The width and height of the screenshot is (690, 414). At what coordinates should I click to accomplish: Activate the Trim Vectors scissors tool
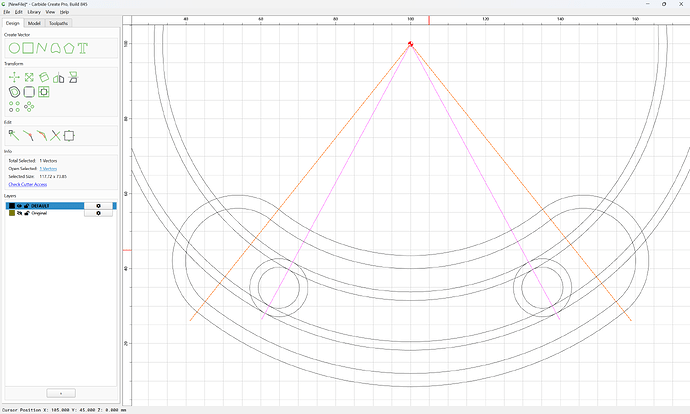(55, 136)
